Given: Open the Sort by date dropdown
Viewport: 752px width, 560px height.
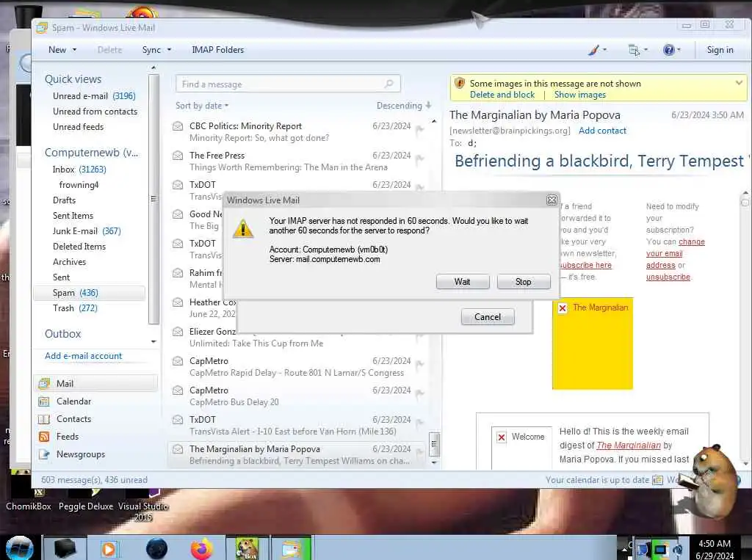Looking at the screenshot, I should coord(202,106).
